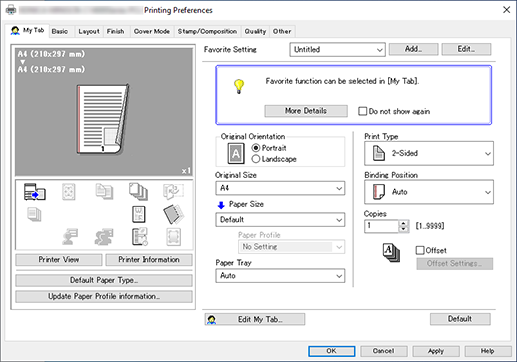Open the Favorite Setting combo box
517x362 pixels.
337,50
